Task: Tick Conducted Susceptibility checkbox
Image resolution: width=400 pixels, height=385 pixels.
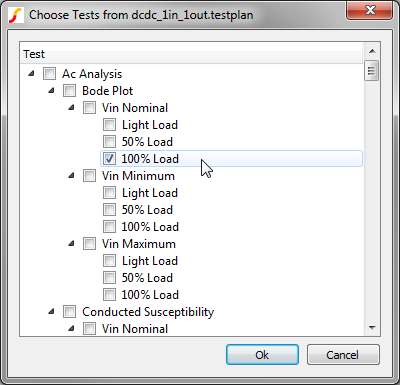Action: tap(69, 312)
